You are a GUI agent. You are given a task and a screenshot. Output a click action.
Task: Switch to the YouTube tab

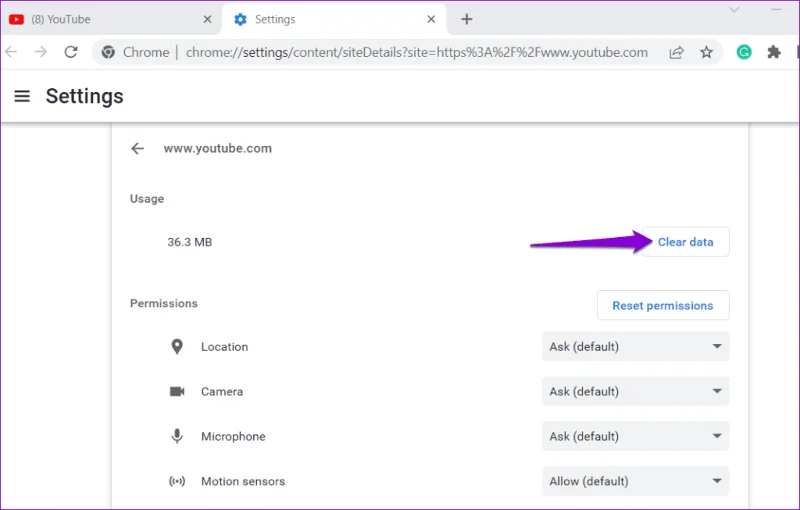click(x=111, y=19)
